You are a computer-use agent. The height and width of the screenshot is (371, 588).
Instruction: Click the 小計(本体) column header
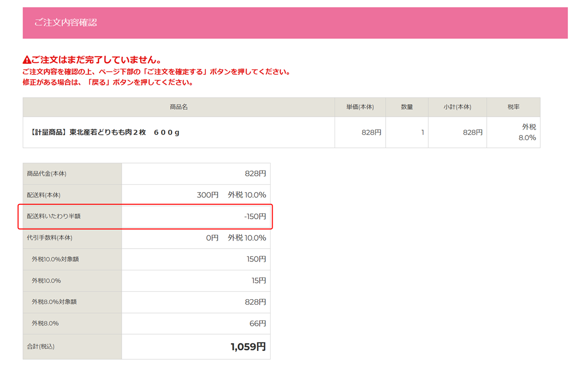[457, 107]
